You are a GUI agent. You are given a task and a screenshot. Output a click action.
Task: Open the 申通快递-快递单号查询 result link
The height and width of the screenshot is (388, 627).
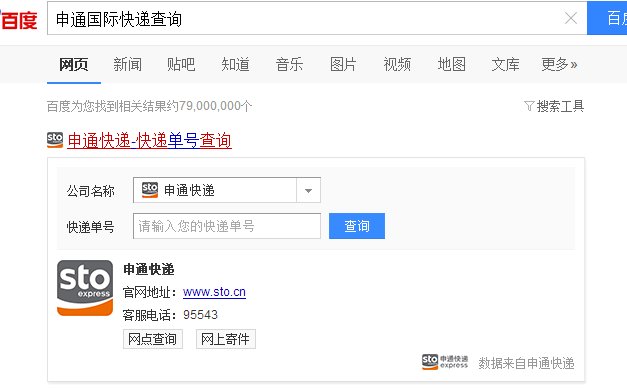click(150, 141)
